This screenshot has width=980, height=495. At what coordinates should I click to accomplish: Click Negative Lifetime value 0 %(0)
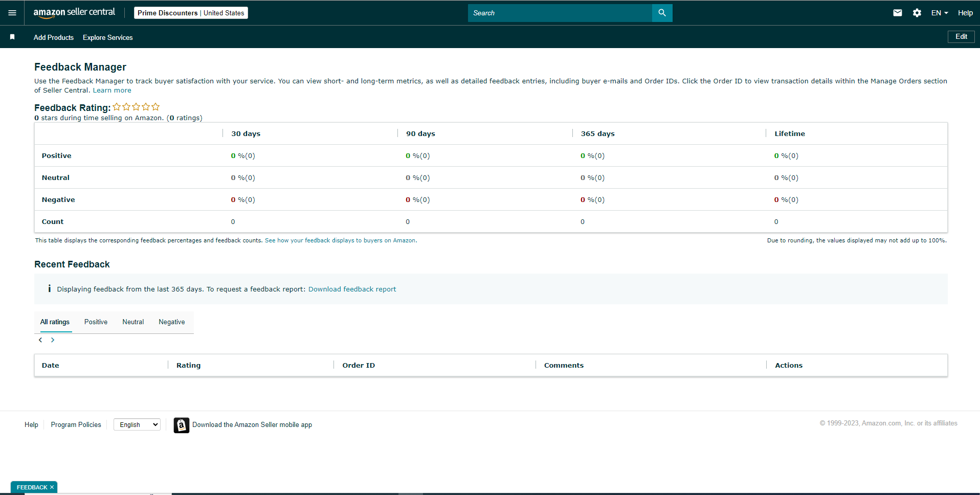pos(786,199)
